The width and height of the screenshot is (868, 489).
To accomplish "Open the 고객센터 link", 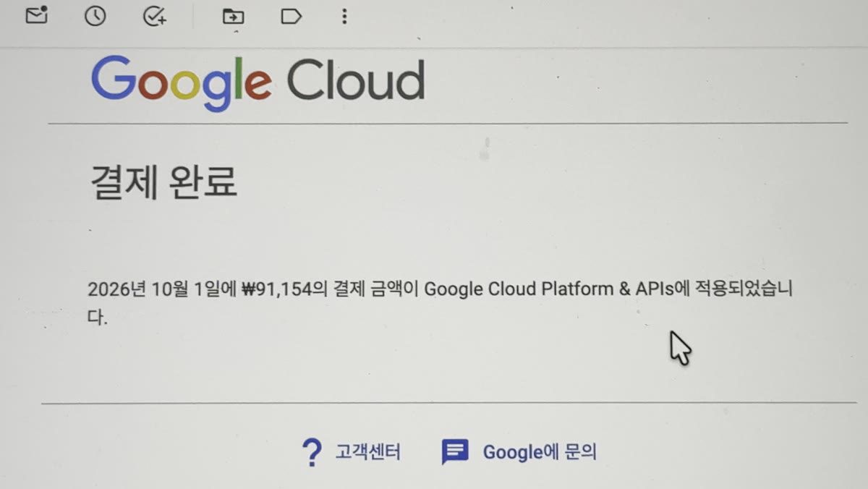I will (x=367, y=453).
